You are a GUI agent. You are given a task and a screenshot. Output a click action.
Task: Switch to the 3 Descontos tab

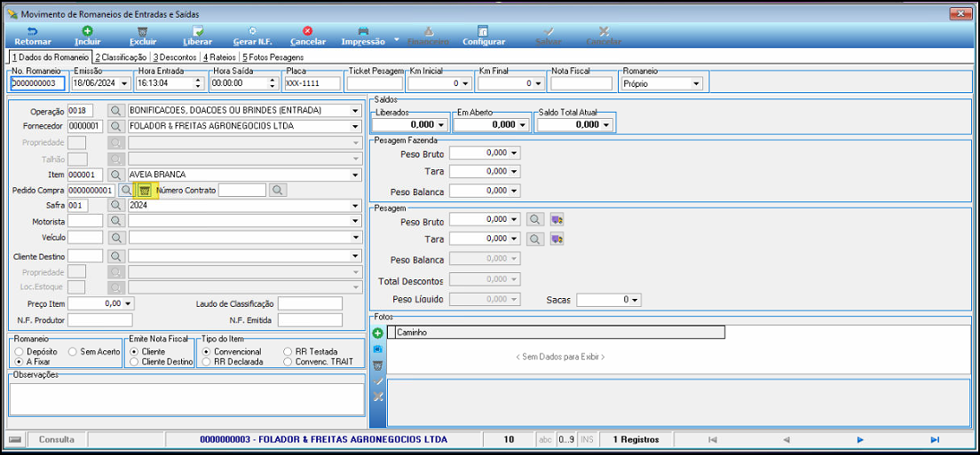click(x=175, y=57)
